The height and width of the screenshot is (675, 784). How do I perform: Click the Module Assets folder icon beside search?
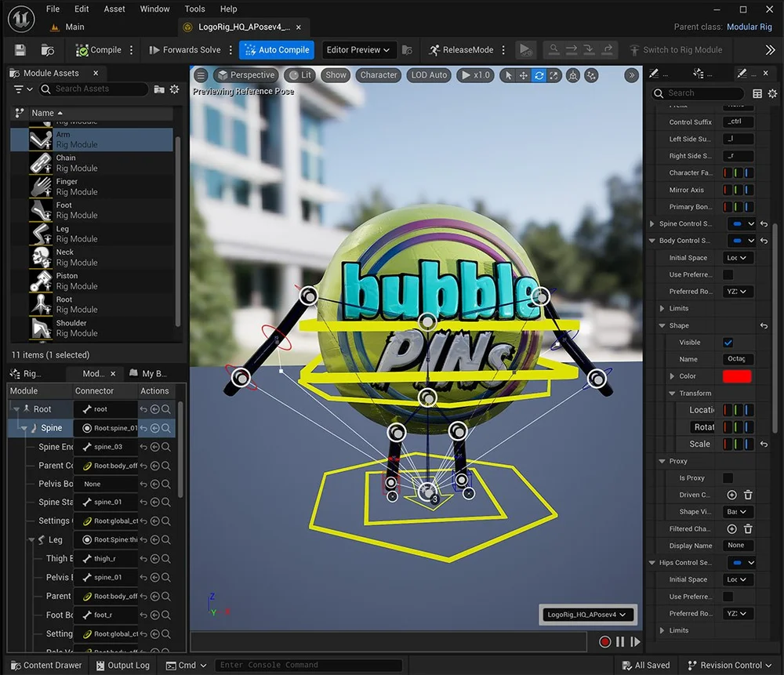159,89
